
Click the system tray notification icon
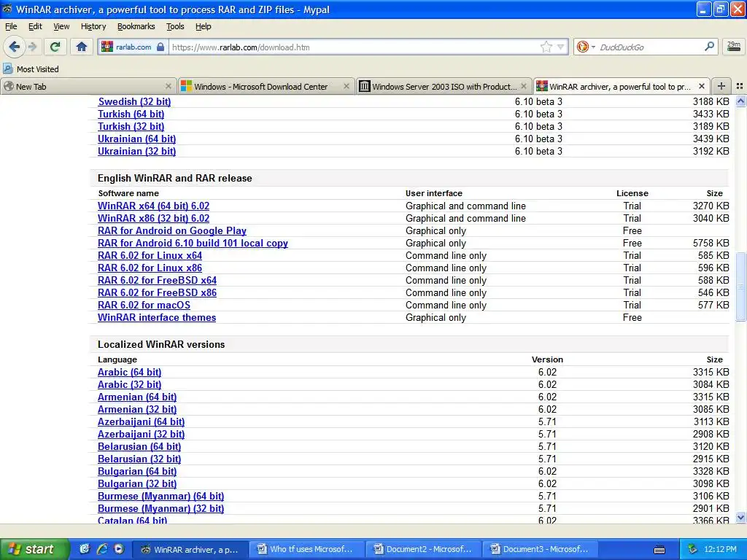[692, 549]
